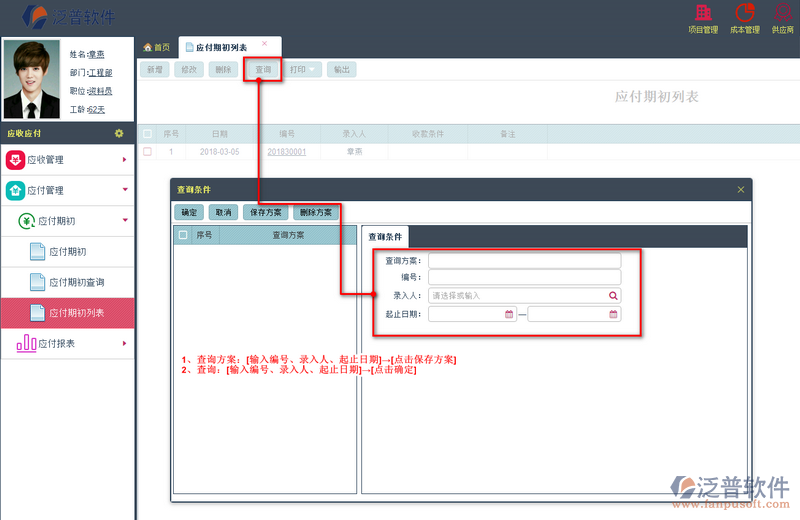Screen dimensions: 800x520
Task: Switch to the 首页 tab
Action: [x=157, y=47]
